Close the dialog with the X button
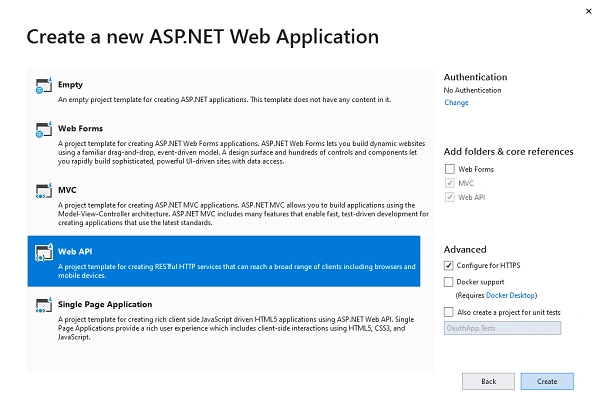The width and height of the screenshot is (600, 408). click(589, 11)
